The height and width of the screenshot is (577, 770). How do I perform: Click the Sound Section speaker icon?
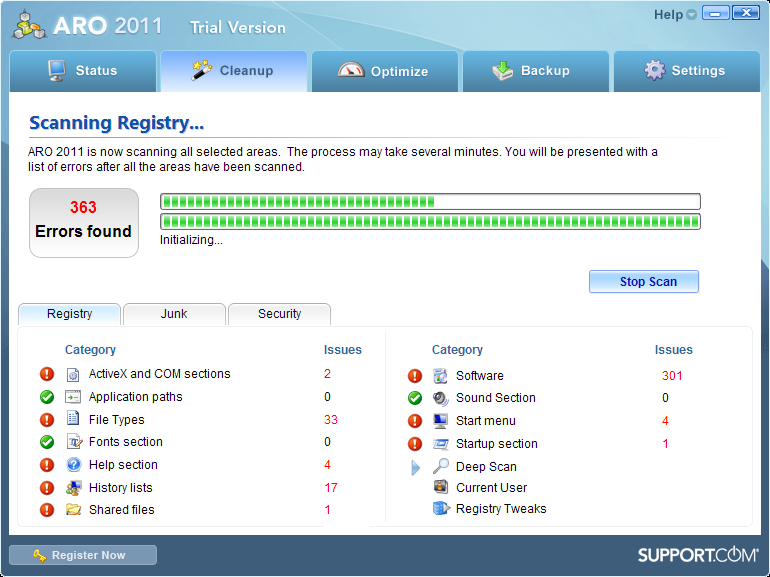point(440,398)
